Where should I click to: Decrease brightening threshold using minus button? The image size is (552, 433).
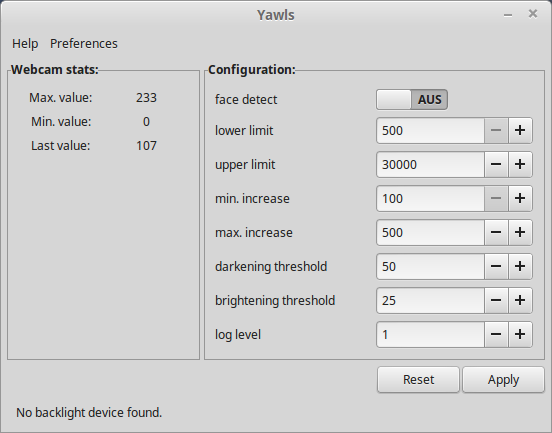pos(496,300)
